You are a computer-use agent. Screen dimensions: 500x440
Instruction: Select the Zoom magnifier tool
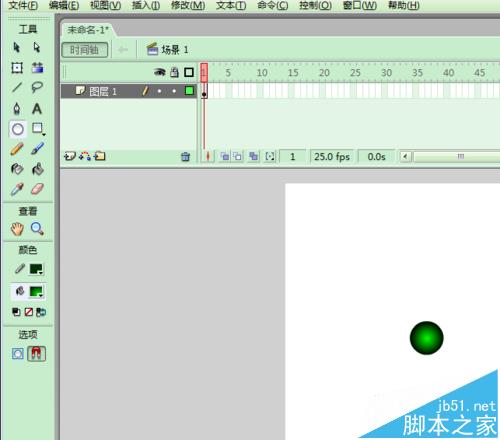[37, 229]
